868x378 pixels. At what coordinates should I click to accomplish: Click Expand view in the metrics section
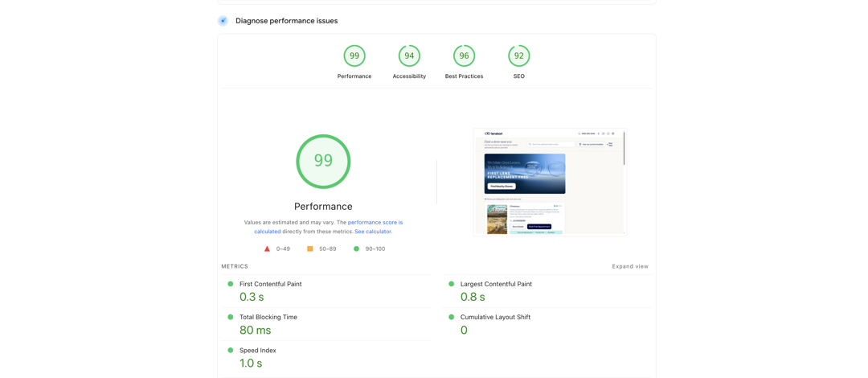[x=630, y=266]
